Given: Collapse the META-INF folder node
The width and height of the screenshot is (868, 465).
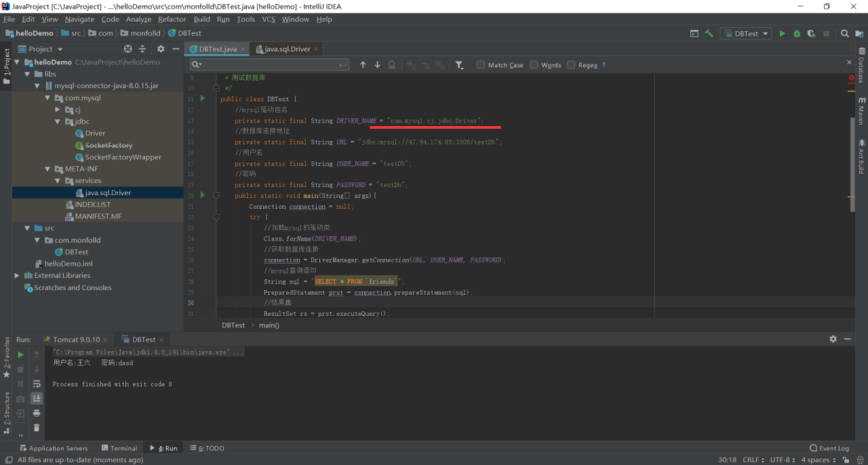Looking at the screenshot, I should [x=47, y=169].
